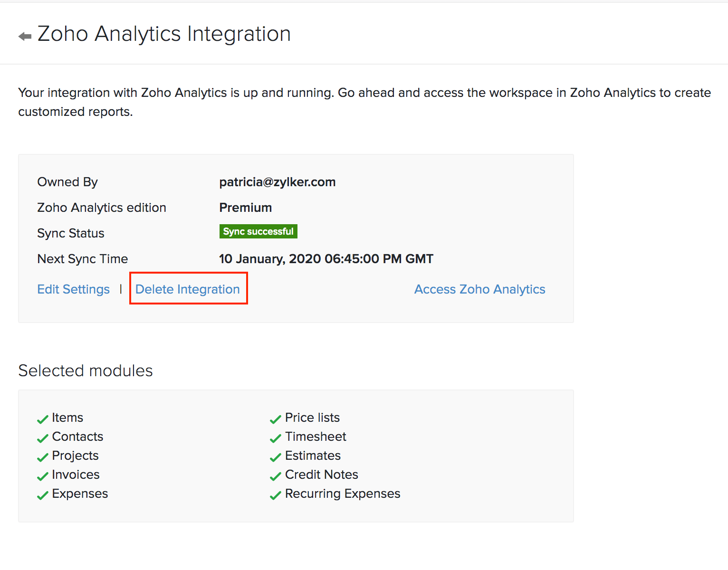The height and width of the screenshot is (570, 728).
Task: Click the green Sync successful badge
Action: point(258,231)
